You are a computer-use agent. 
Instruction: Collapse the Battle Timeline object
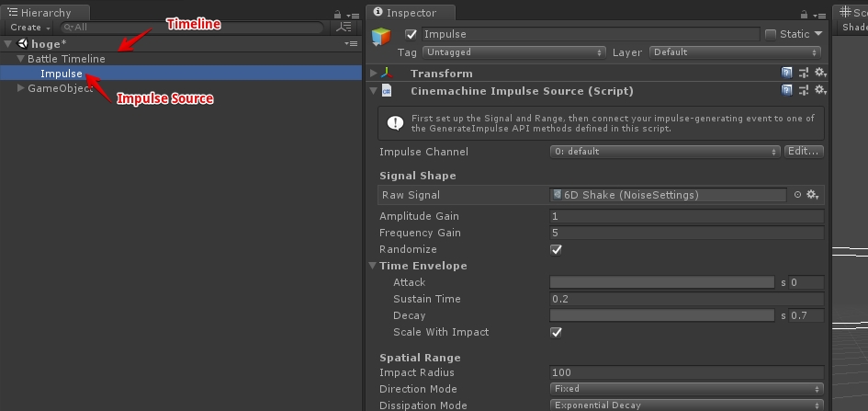tap(21, 58)
